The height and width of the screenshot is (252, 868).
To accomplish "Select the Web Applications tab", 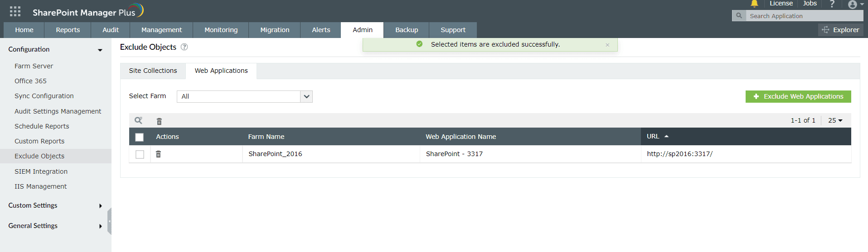I will click(x=221, y=71).
